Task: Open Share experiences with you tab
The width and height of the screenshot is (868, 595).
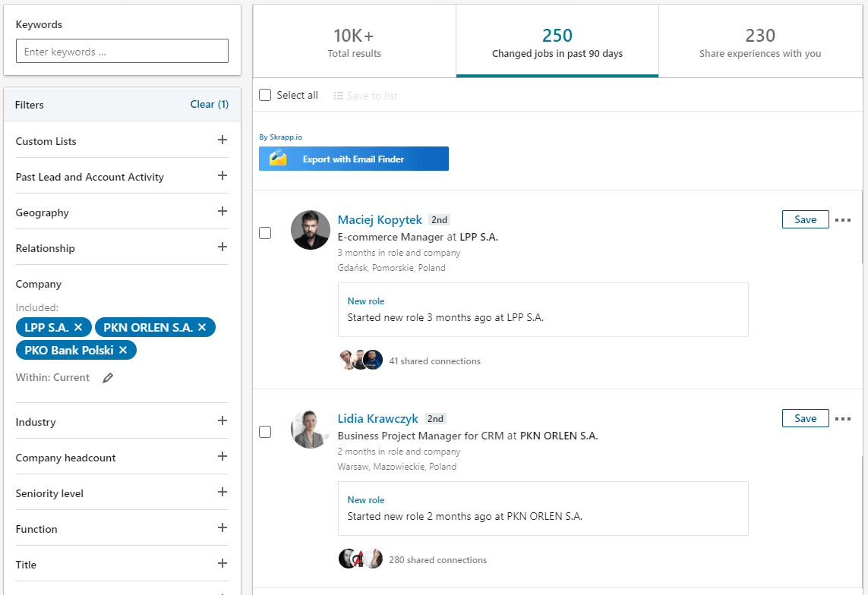Action: 760,42
